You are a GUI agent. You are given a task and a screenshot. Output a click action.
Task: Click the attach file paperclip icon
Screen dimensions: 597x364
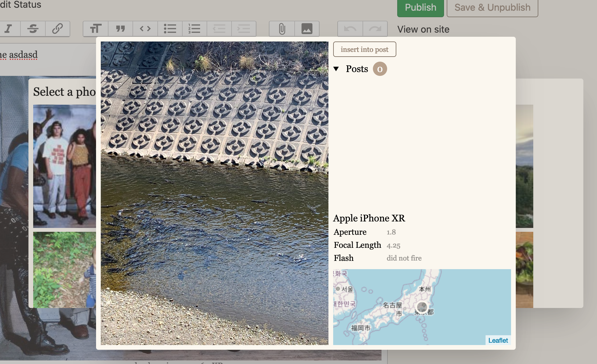tap(282, 29)
